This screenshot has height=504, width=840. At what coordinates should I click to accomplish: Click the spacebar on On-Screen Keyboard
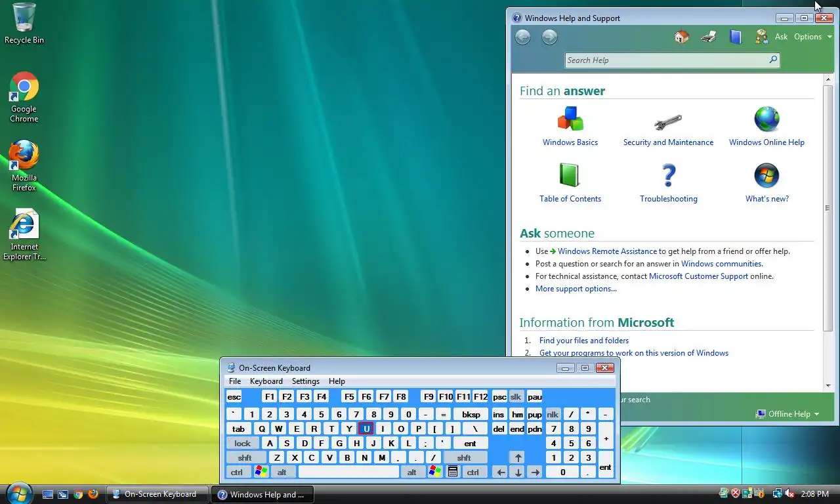[348, 472]
